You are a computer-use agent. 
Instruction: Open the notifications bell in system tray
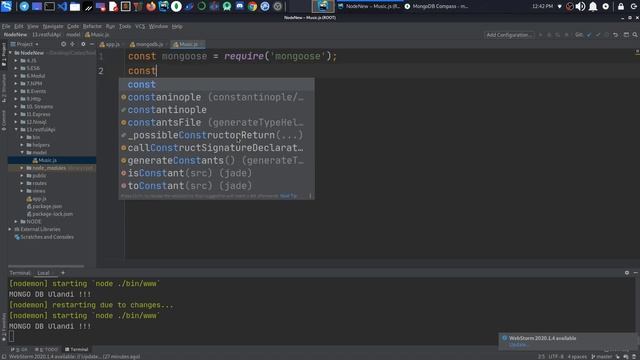click(593, 7)
